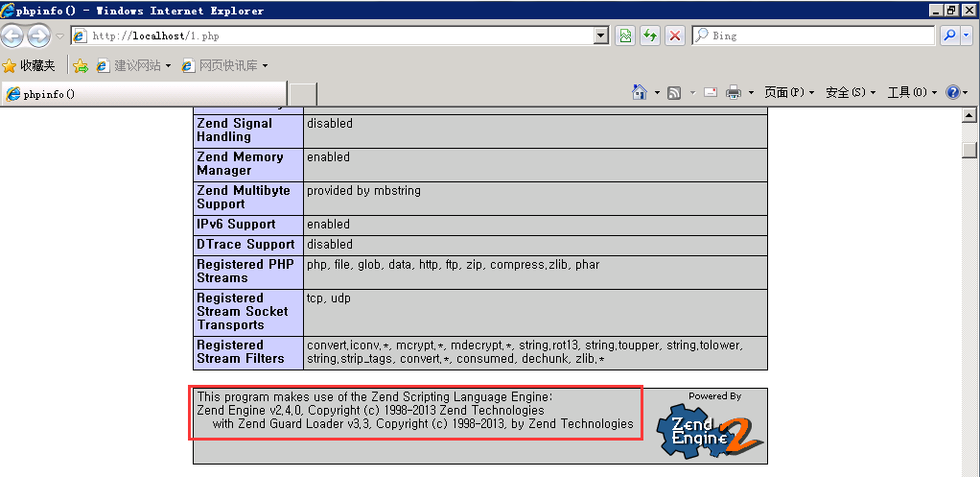Open the 建议网站 link in favorites bar
Image resolution: width=980 pixels, height=477 pixels.
tap(132, 65)
